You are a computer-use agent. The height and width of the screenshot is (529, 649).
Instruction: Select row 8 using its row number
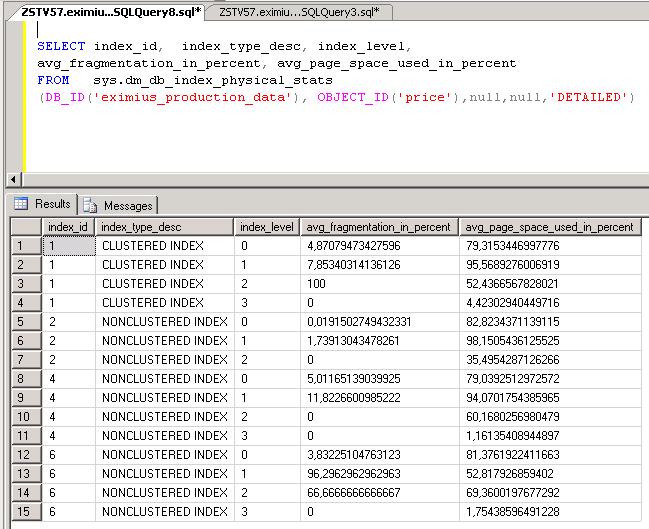[x=22, y=379]
